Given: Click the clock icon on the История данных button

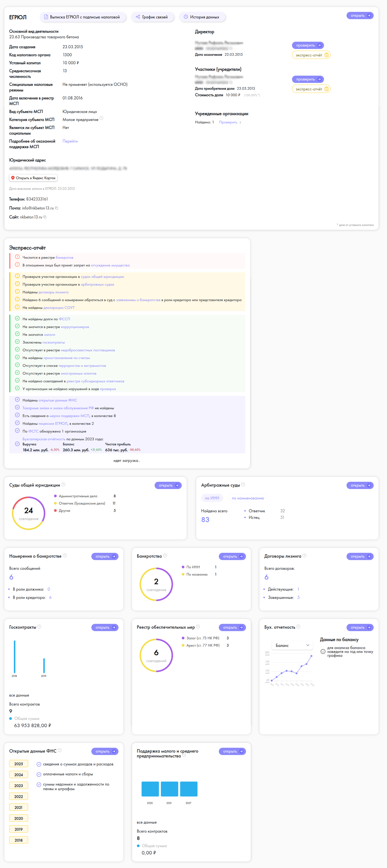Looking at the screenshot, I should tap(186, 17).
